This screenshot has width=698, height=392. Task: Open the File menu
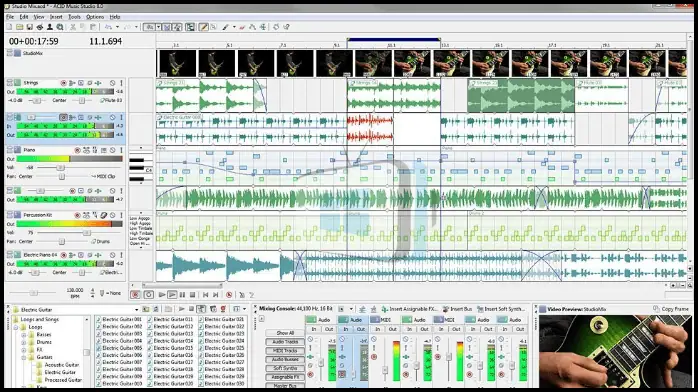tap(10, 17)
